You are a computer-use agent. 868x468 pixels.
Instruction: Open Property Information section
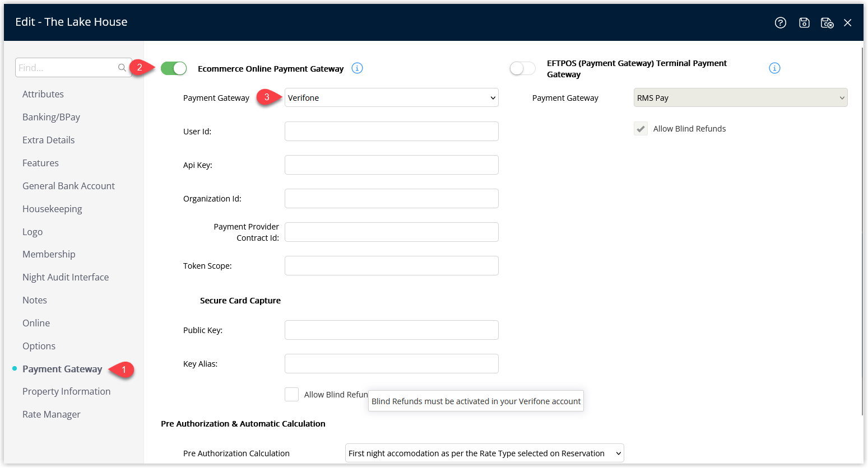[x=66, y=391]
